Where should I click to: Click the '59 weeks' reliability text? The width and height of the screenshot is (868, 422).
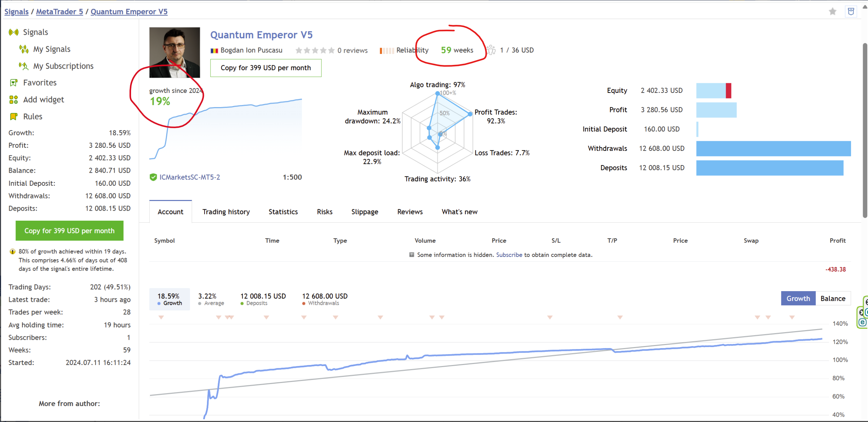[x=457, y=50]
